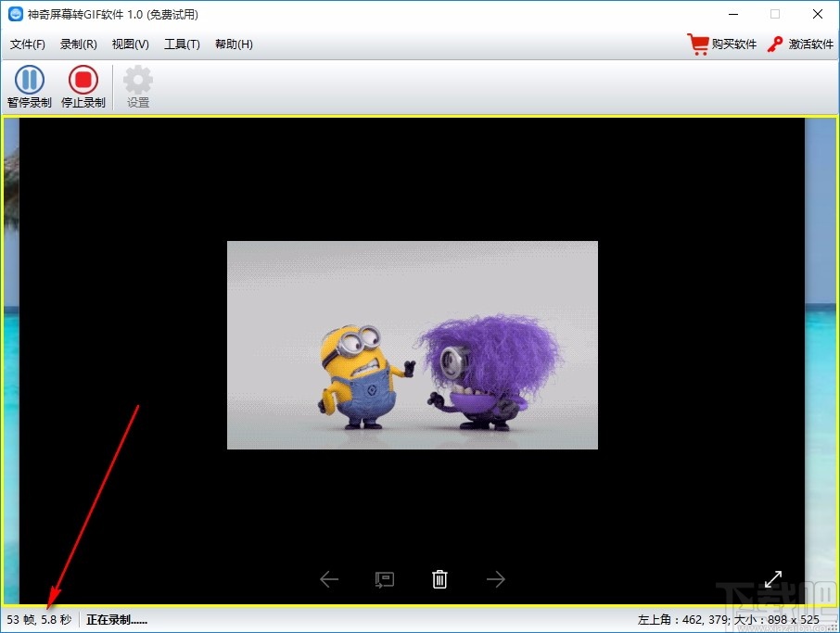Open the 工具(T) menu
The image size is (840, 633).
tap(182, 44)
